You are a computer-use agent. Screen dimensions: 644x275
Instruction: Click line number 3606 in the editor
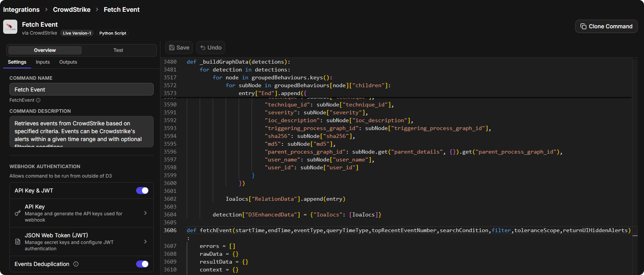click(x=170, y=230)
